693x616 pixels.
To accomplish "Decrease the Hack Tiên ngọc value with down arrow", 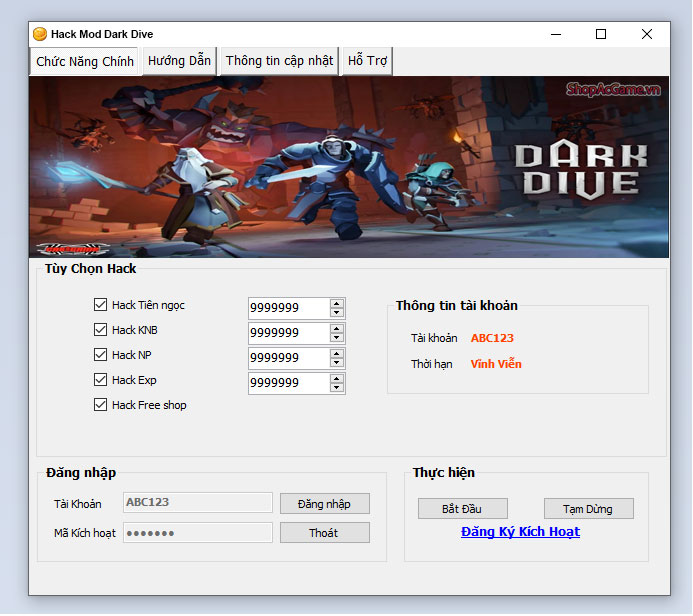I will tap(337, 312).
